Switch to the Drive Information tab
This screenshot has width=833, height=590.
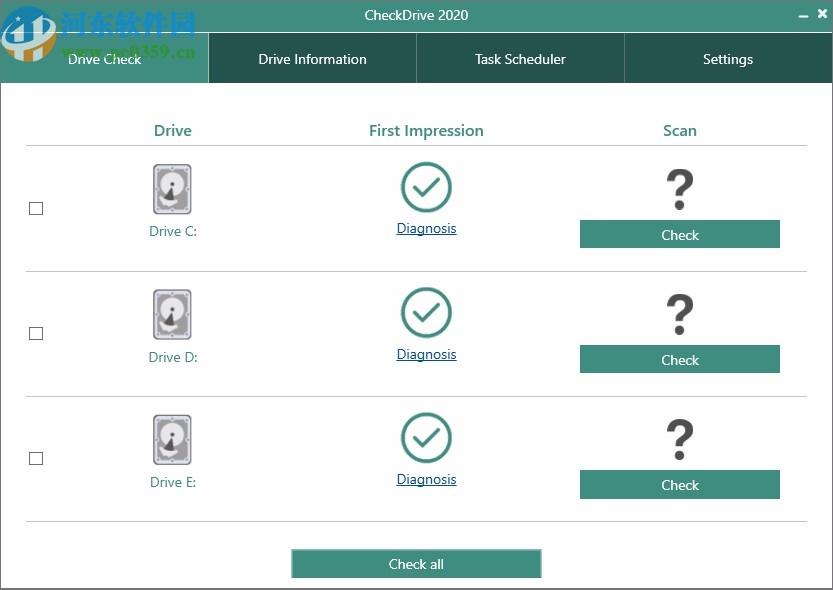312,58
